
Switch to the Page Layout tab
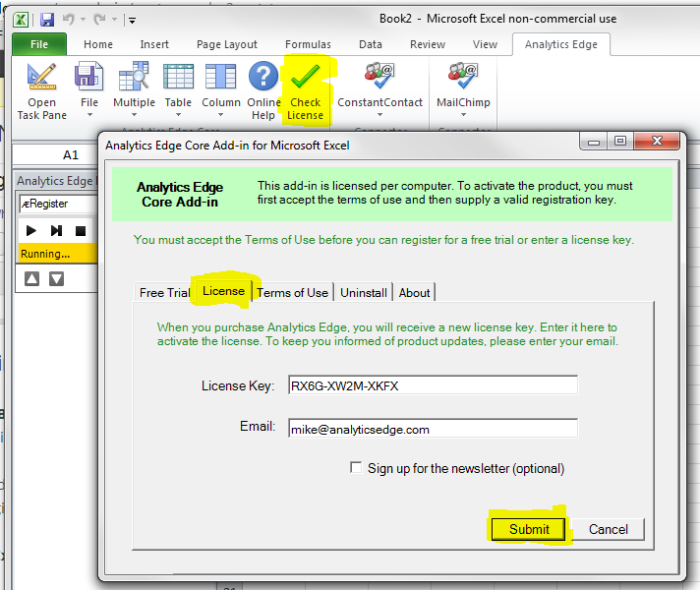coord(227,44)
